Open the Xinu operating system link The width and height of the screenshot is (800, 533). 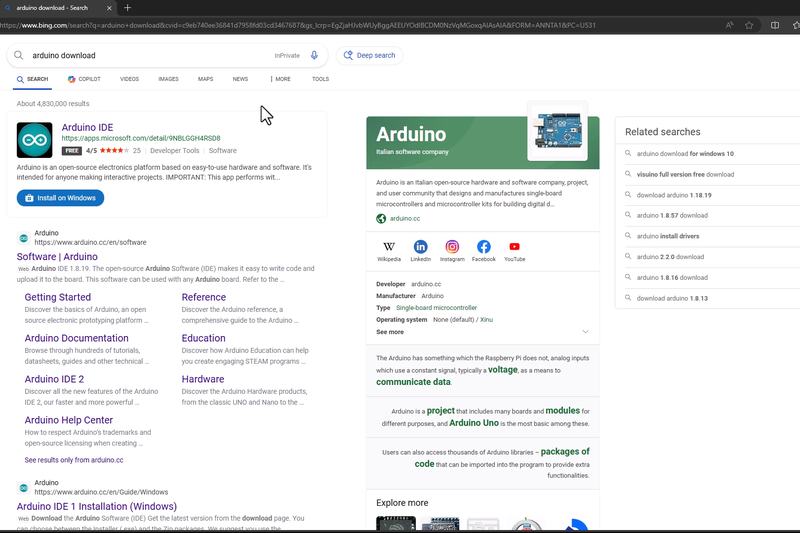click(486, 320)
